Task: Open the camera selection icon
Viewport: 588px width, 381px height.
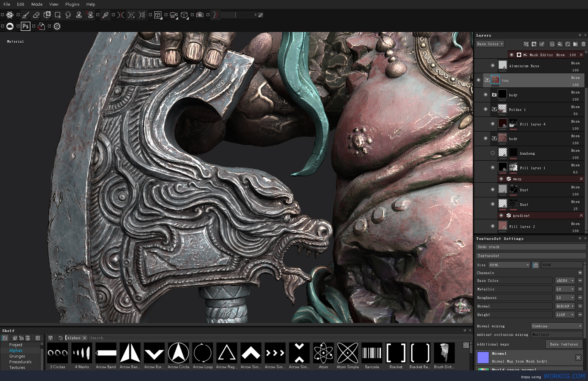Action: pos(173,15)
